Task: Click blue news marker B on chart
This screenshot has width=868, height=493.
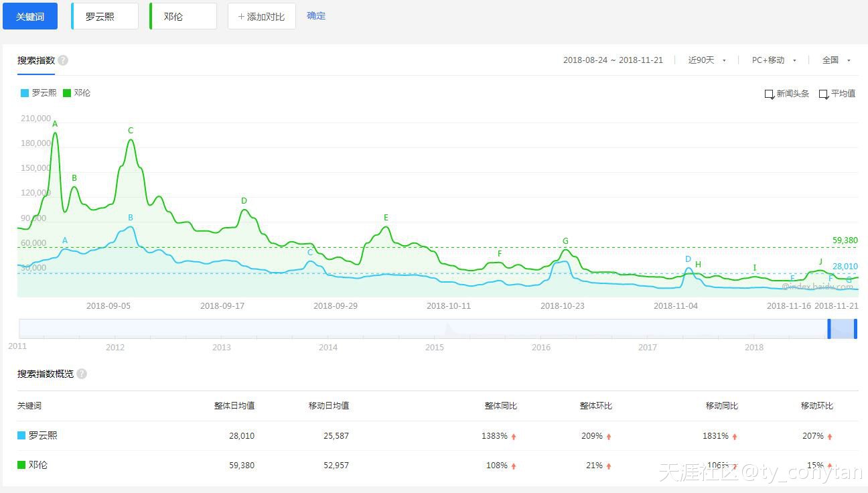Action: click(131, 218)
